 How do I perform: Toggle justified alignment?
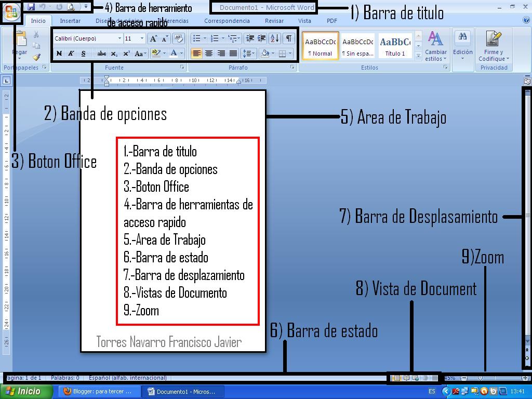[x=233, y=54]
